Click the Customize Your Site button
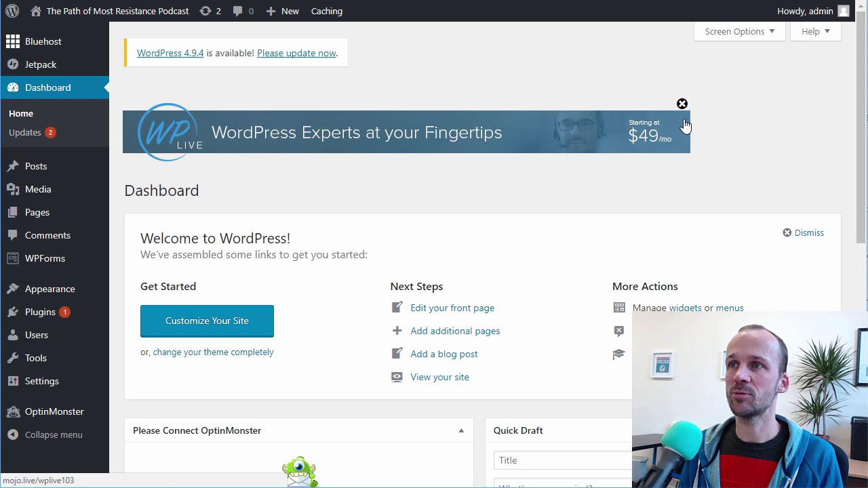 click(x=207, y=321)
